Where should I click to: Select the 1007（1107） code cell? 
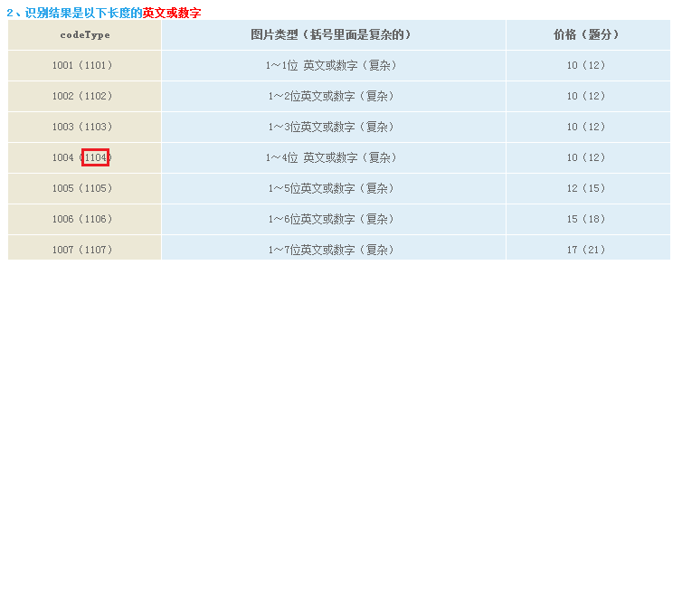83,250
